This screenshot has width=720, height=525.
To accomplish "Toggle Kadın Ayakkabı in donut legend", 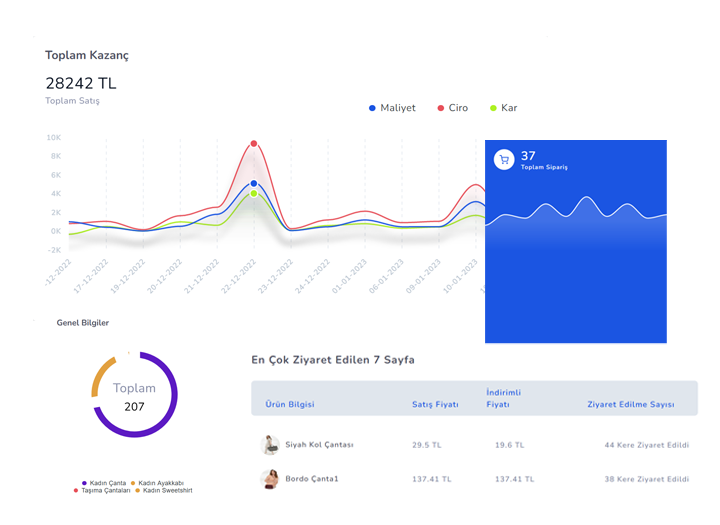I will 160,483.
